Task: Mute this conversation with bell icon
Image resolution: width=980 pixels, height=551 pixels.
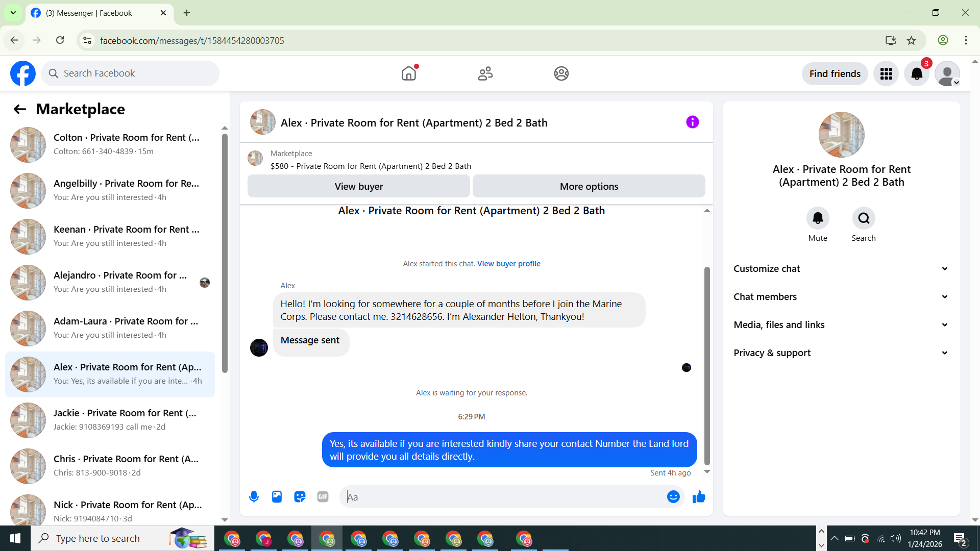Action: click(818, 218)
